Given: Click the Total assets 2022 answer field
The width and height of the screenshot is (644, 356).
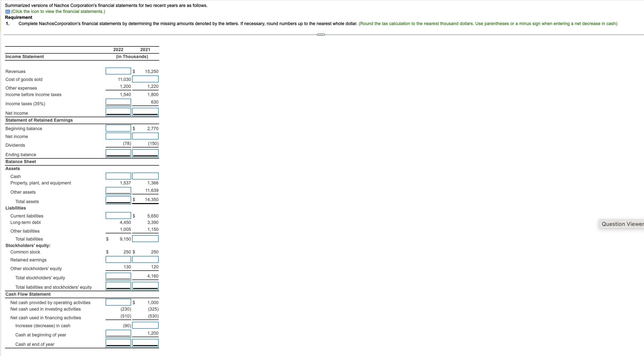Looking at the screenshot, I should point(118,200).
